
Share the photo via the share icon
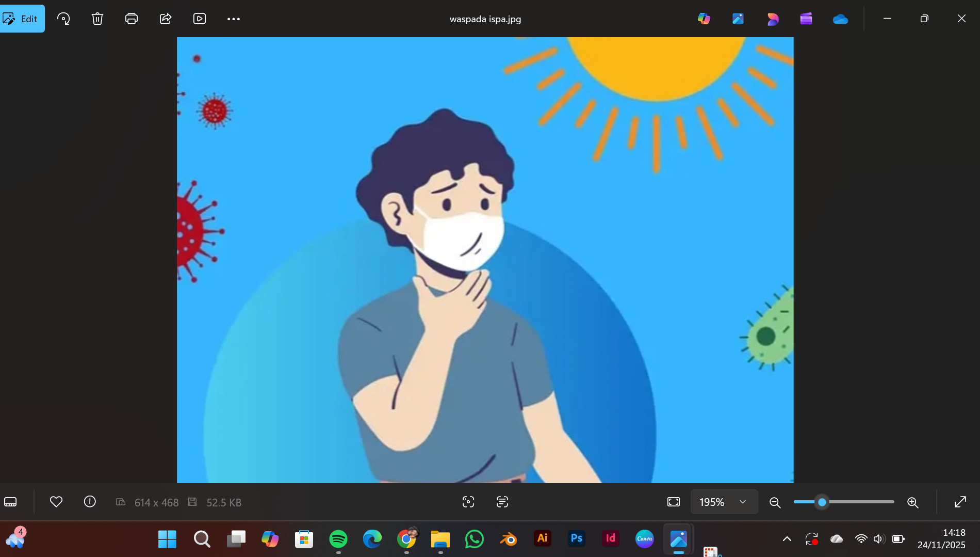pos(166,19)
